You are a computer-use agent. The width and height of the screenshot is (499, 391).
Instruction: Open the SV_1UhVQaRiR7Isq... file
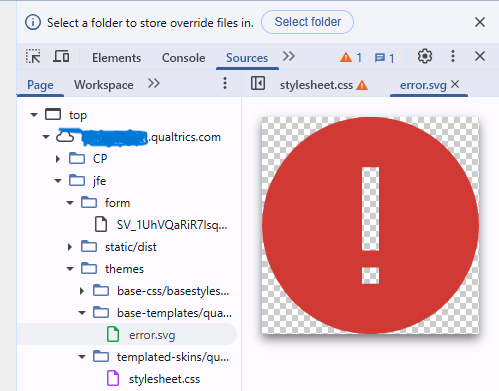[x=172, y=225]
